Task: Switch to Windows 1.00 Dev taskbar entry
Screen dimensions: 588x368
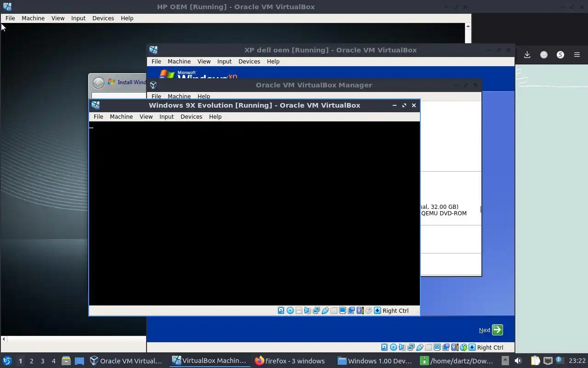Action: click(375, 361)
